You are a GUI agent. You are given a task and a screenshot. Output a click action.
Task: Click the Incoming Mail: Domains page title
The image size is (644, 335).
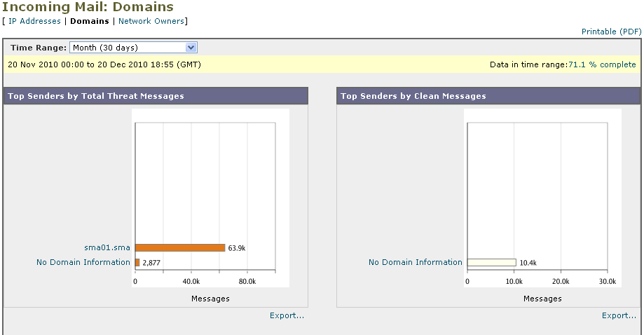pos(88,7)
